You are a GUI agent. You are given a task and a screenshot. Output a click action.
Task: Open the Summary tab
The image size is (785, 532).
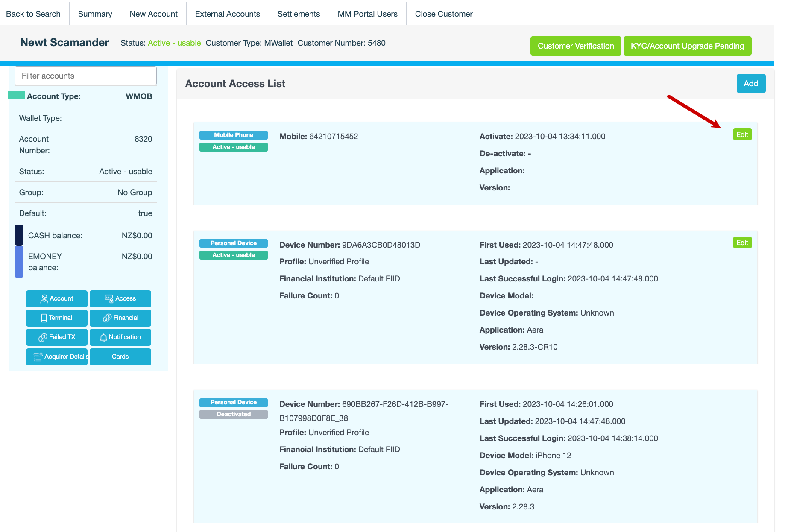coord(95,14)
